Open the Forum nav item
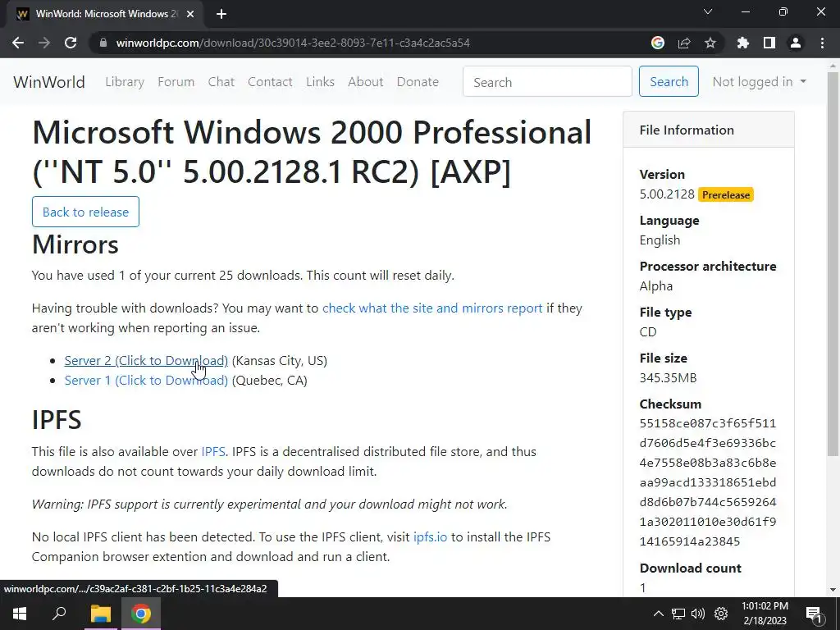This screenshot has width=840, height=630. (x=176, y=82)
